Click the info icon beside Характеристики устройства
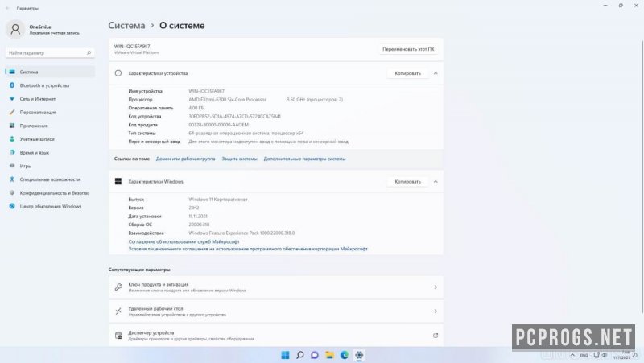The width and height of the screenshot is (644, 363). (118, 73)
